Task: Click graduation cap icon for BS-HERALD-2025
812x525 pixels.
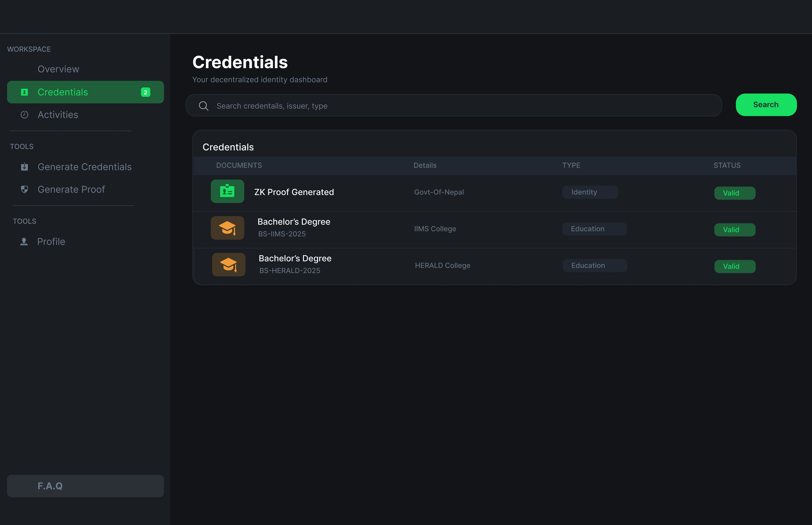Action: (229, 264)
